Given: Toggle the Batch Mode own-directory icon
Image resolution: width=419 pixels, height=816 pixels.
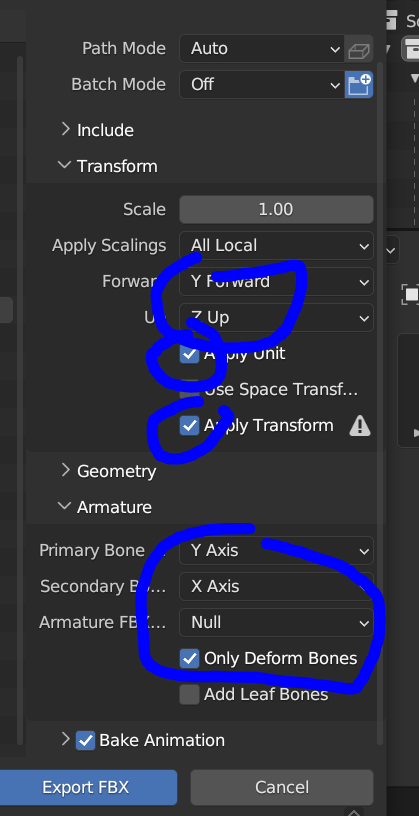Looking at the screenshot, I should click(359, 84).
